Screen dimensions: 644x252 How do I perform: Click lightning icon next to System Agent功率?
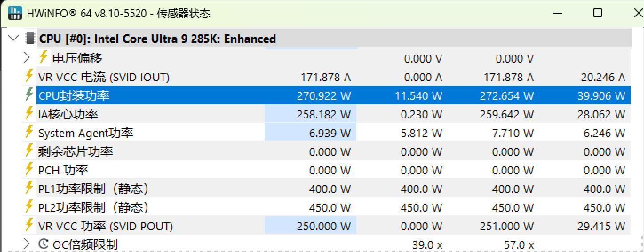click(x=29, y=133)
